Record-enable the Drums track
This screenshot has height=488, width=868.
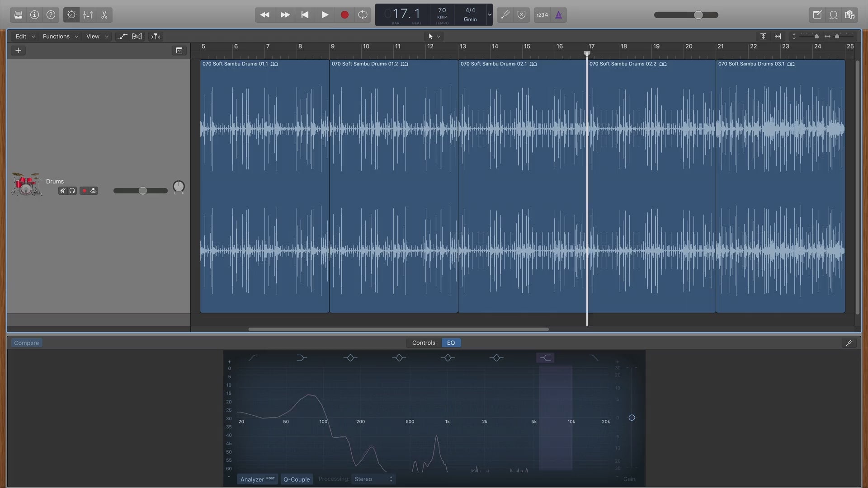[x=84, y=191]
